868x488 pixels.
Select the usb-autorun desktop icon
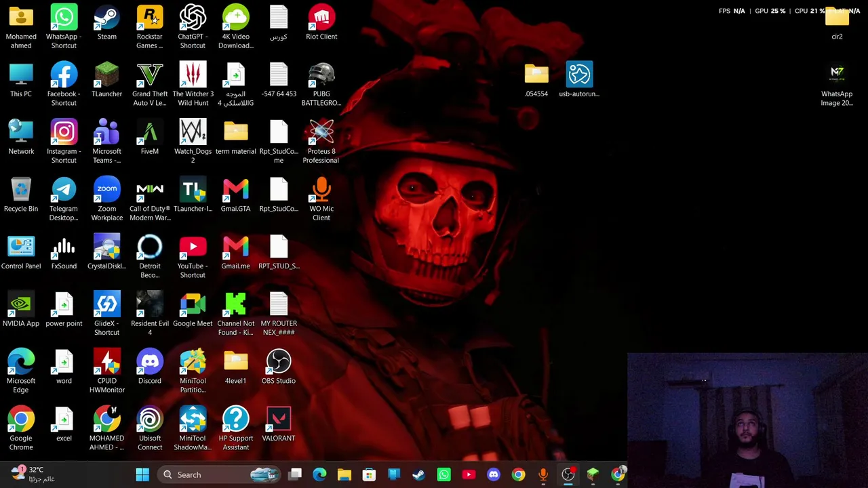[579, 80]
